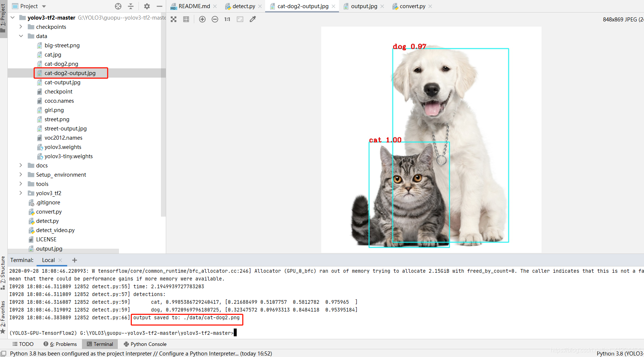Screen dimensions: 644x357
Task: Open a new Terminal session
Action: (74, 260)
